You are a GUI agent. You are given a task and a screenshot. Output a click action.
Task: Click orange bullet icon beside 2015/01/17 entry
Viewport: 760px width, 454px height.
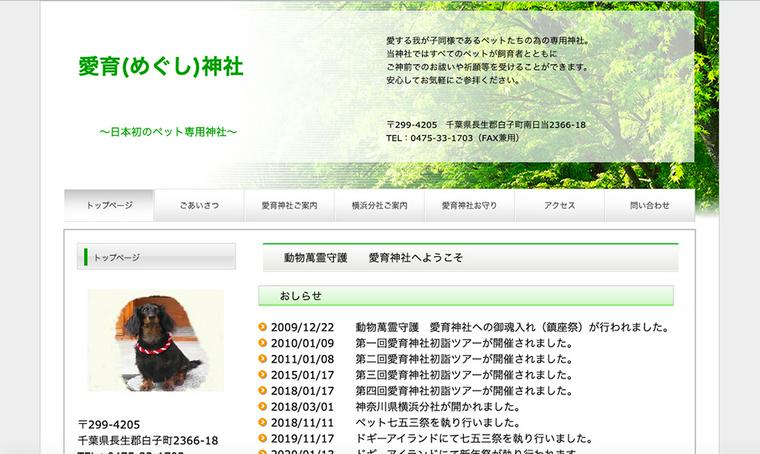click(263, 375)
